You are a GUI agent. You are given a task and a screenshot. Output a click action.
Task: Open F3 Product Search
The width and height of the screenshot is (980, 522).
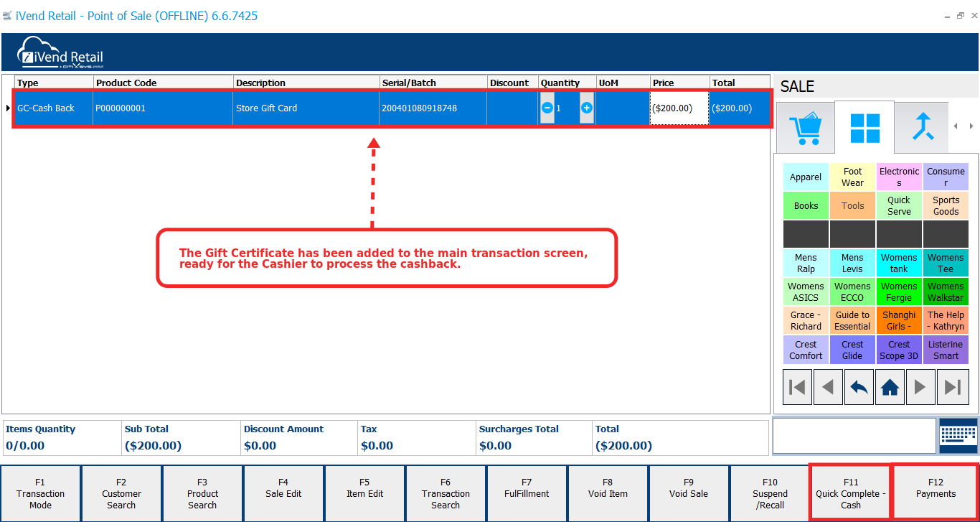(x=202, y=493)
